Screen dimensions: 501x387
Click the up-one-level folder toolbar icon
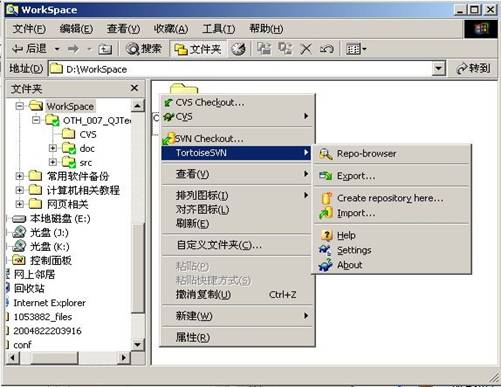point(105,50)
